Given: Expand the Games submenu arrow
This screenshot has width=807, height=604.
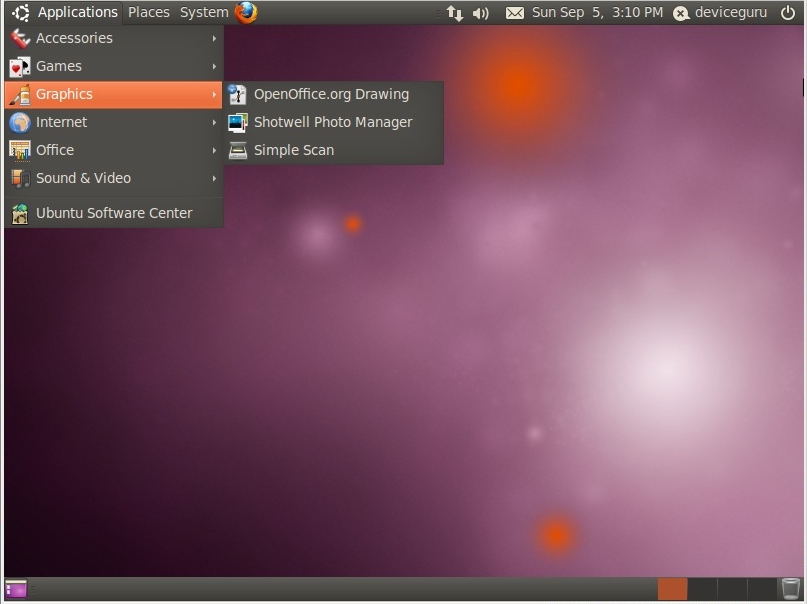Looking at the screenshot, I should [214, 66].
